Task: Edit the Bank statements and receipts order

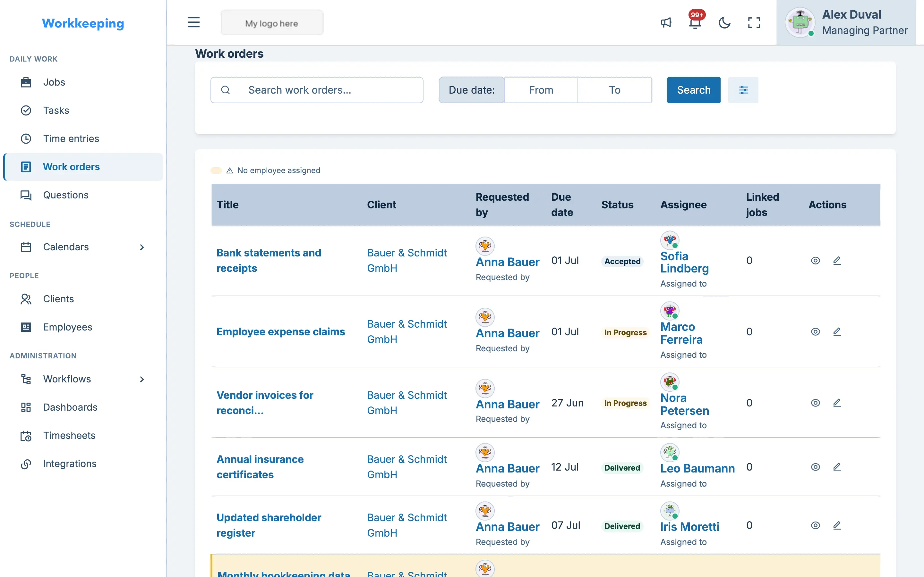Action: (x=837, y=261)
